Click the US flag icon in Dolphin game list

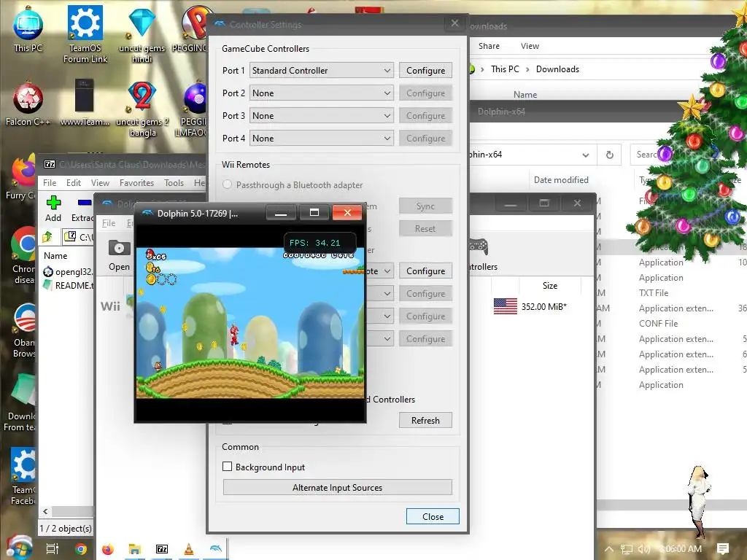[x=506, y=306]
